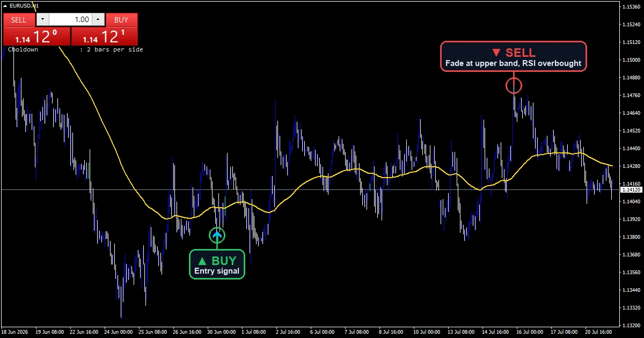Click the 1.15000 price scale label
The width and height of the screenshot is (644, 338).
(631, 60)
